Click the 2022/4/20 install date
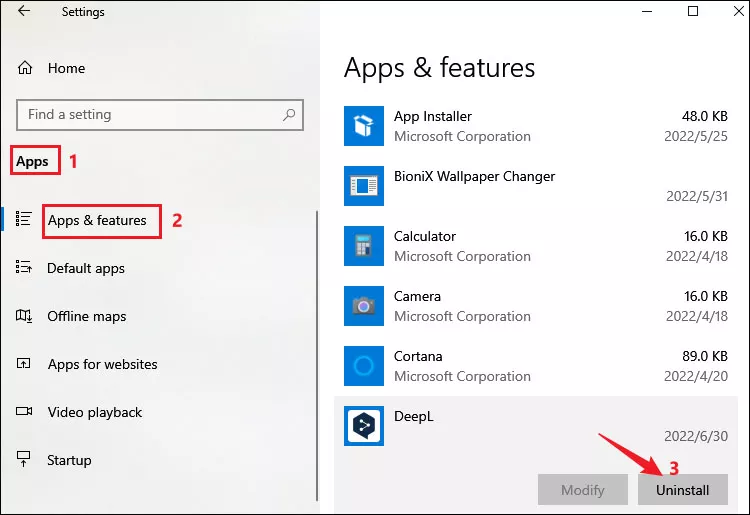This screenshot has width=750, height=515. coord(696,376)
